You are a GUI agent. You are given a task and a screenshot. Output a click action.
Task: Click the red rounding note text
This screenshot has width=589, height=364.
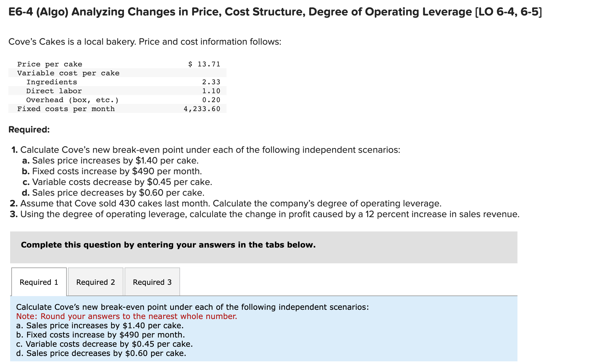[x=126, y=316]
